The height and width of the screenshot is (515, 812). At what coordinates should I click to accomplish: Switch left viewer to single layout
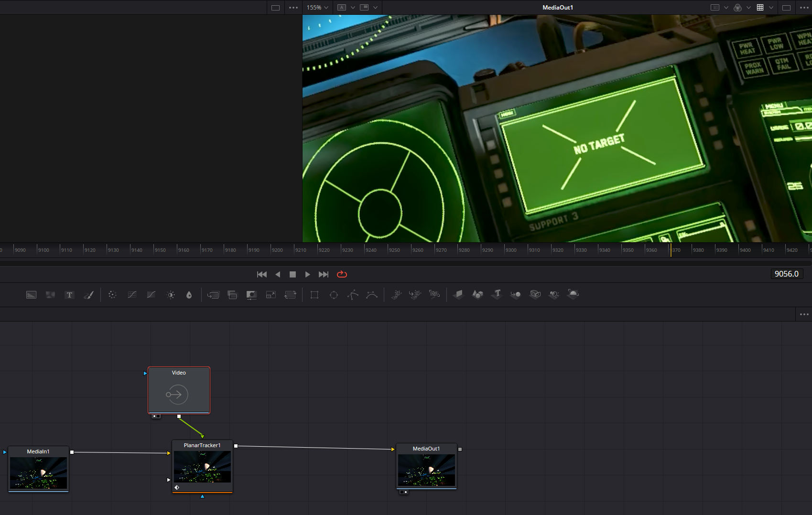coord(275,8)
